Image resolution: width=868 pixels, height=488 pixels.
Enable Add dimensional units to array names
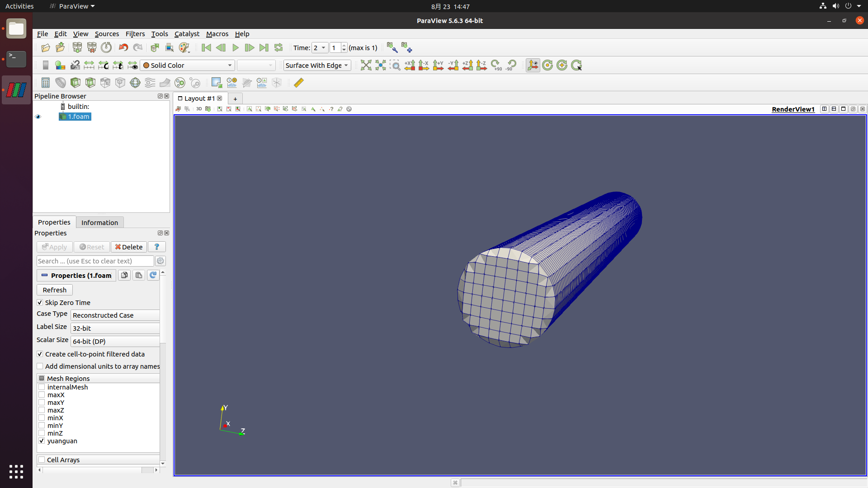[40, 366]
